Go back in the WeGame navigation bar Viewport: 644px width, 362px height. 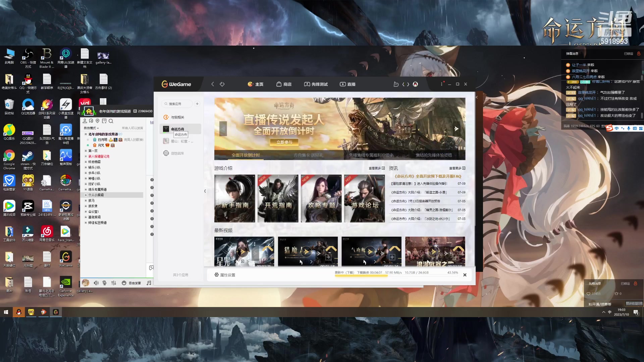coord(212,84)
